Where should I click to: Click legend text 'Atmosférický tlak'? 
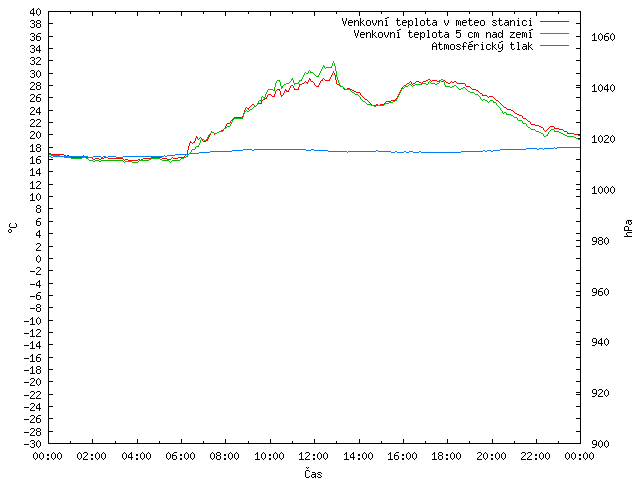pos(482,47)
